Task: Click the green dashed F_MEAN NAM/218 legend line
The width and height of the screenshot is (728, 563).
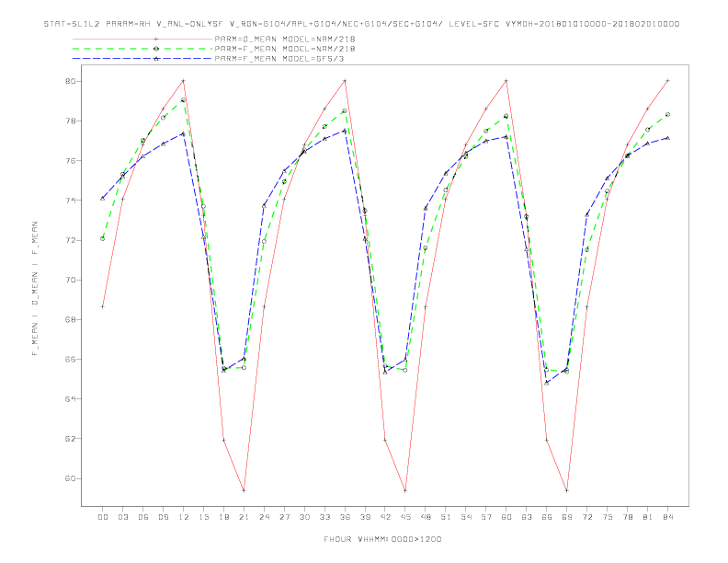Action: pos(142,49)
